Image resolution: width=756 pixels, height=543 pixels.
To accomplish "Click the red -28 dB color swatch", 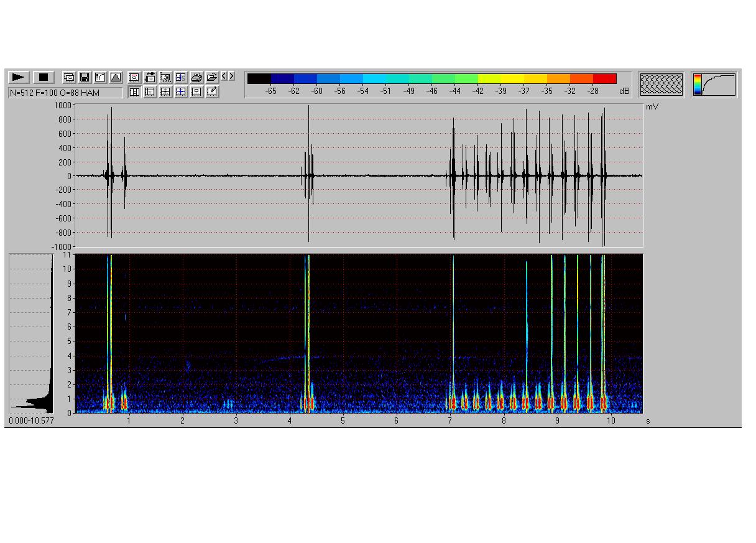I will 604,78.
